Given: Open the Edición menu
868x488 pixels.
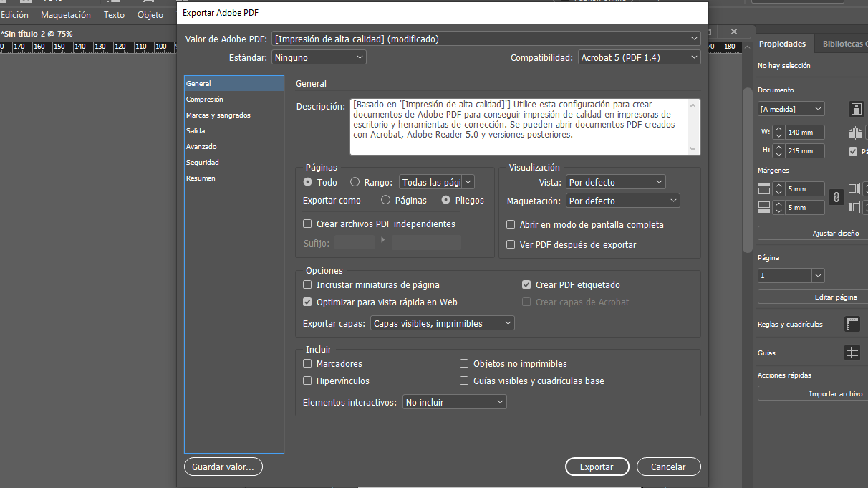Looking at the screenshot, I should pos(14,14).
